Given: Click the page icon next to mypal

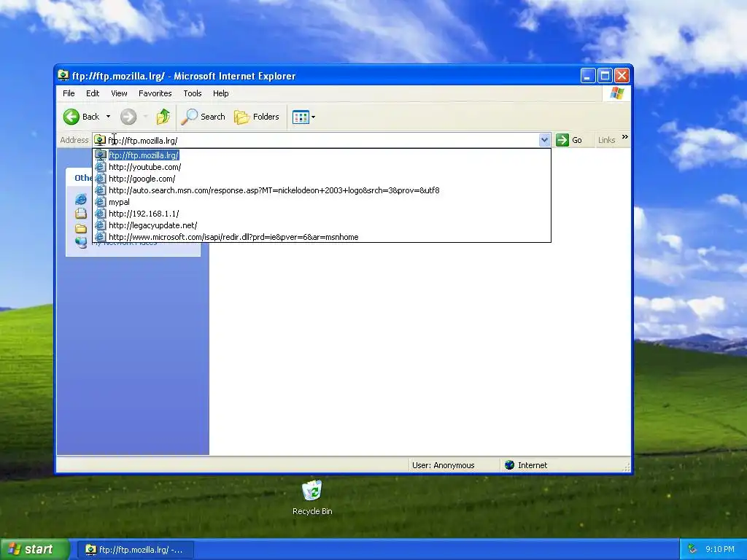Looking at the screenshot, I should coord(100,202).
